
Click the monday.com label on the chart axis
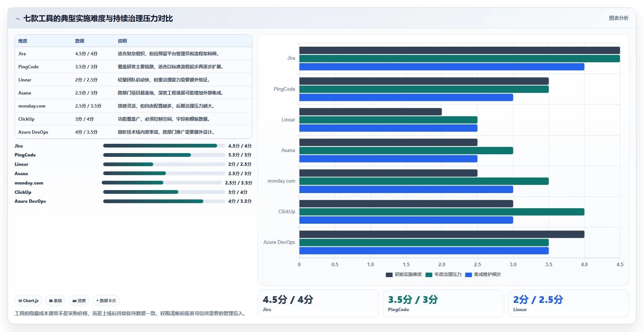point(281,181)
